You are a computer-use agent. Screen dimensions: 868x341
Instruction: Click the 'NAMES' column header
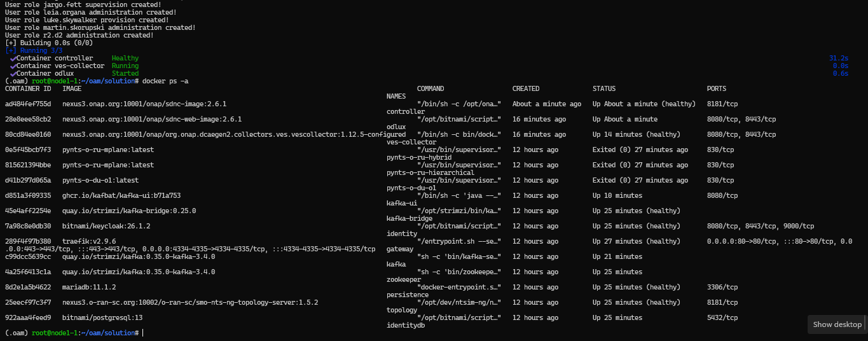click(396, 97)
